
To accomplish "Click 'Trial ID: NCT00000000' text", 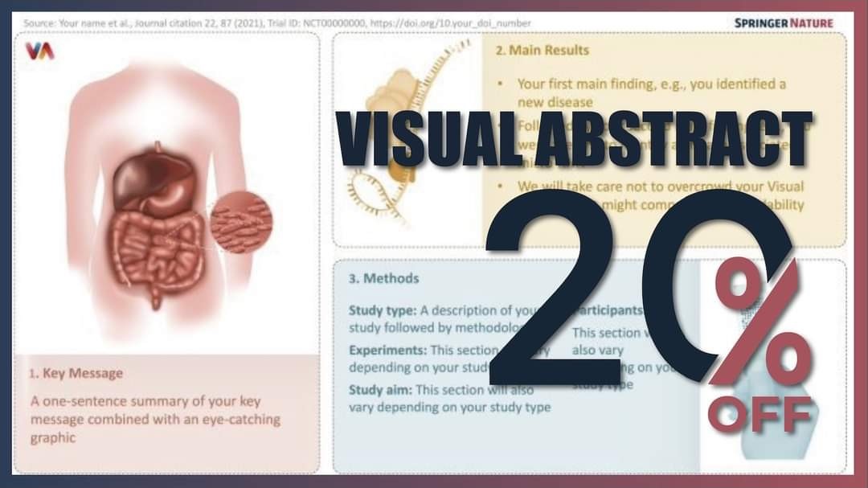I will pos(316,23).
